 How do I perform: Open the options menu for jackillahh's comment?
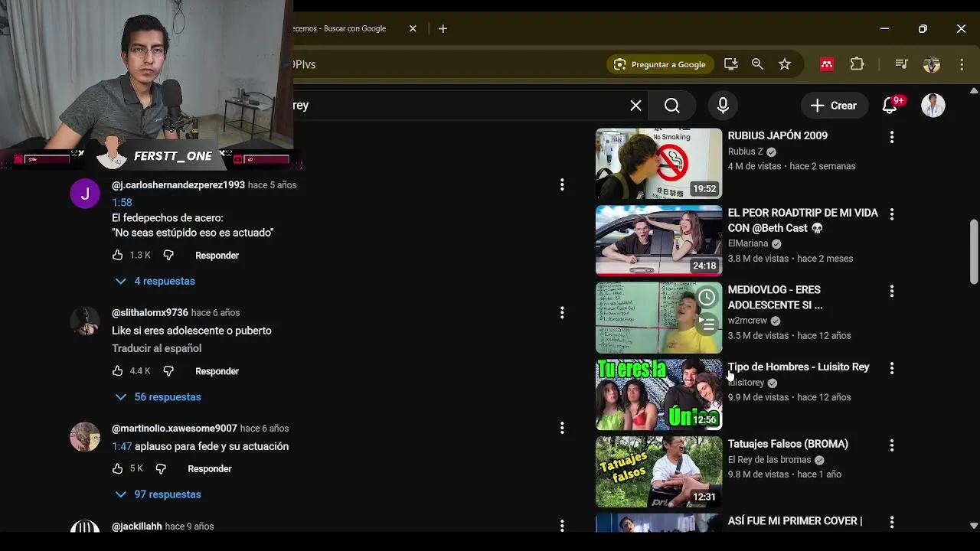(x=562, y=526)
